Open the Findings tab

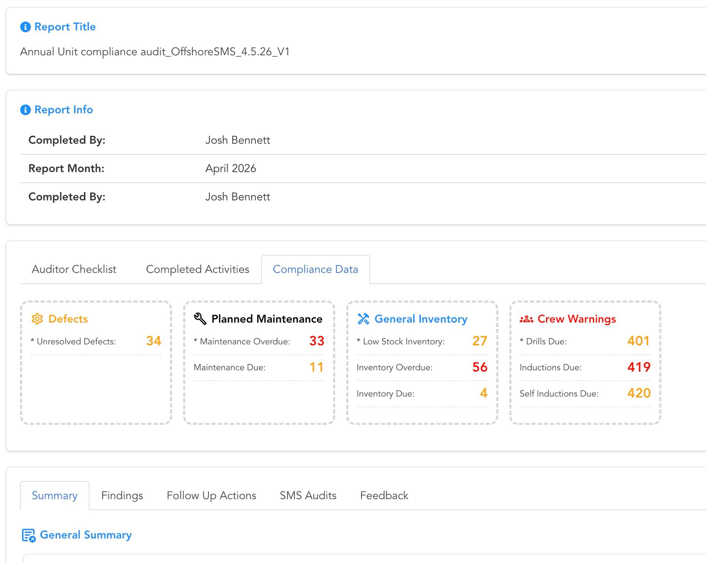tap(122, 496)
